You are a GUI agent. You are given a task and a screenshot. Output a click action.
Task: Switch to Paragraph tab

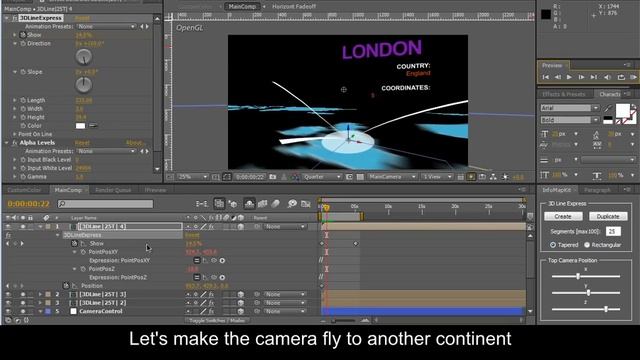pos(597,190)
